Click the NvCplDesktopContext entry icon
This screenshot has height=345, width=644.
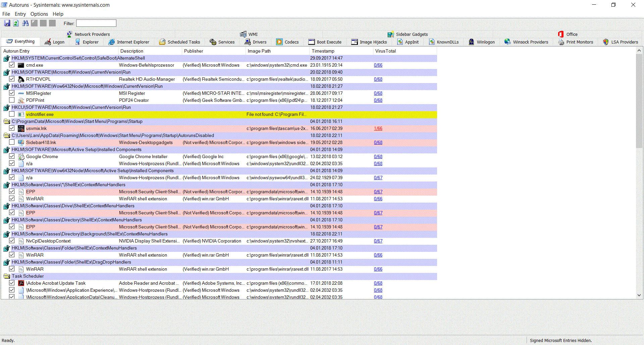(21, 241)
